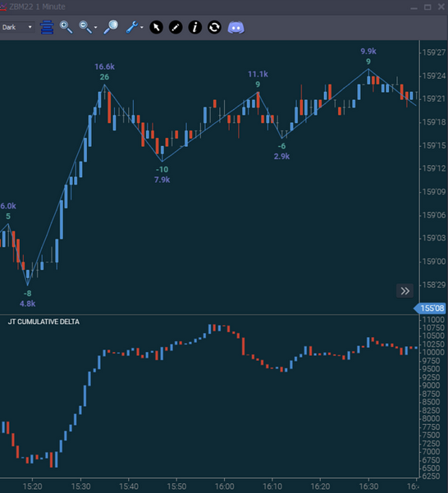Click the -8 swing tick label
Image resolution: width=448 pixels, height=493 pixels.
[x=28, y=294]
